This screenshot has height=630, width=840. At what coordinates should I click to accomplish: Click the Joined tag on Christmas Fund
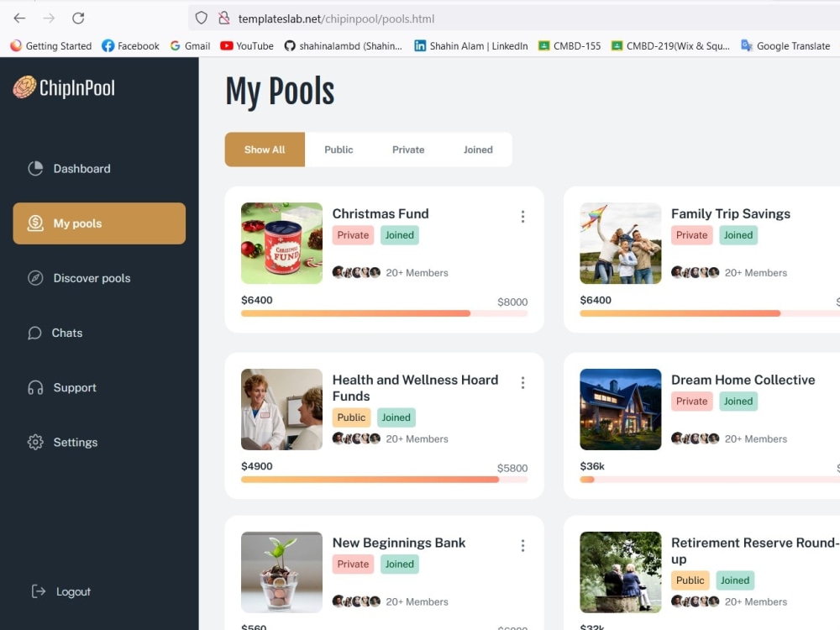click(400, 235)
